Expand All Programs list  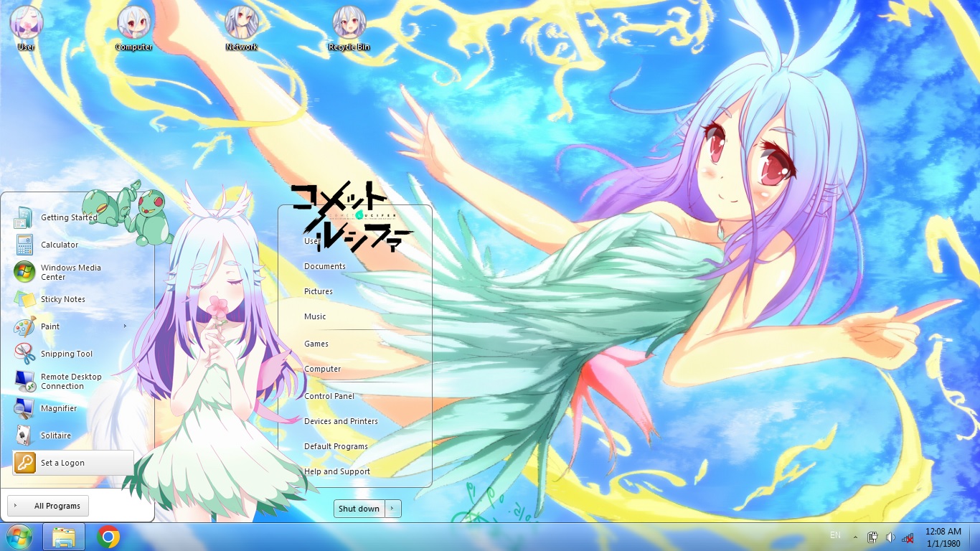[x=48, y=506]
